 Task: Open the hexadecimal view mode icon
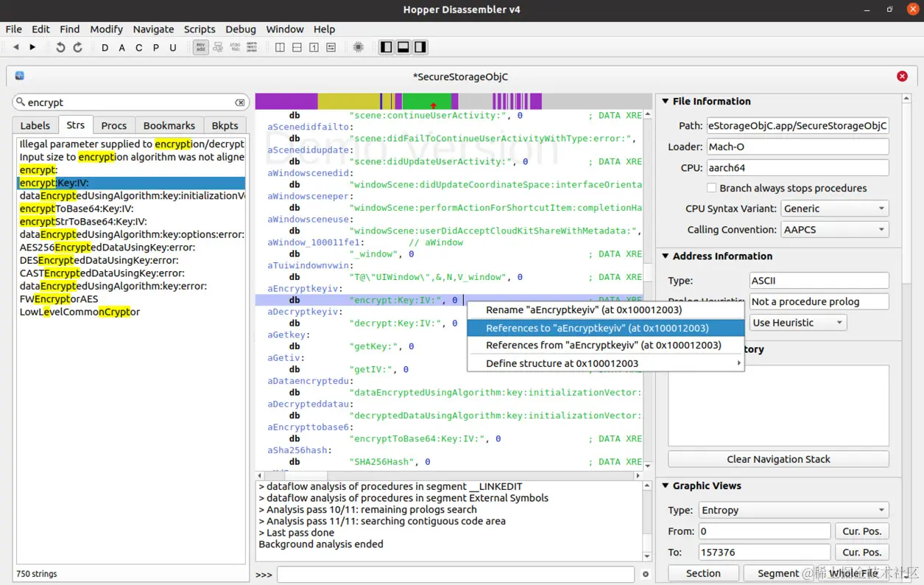(x=252, y=47)
